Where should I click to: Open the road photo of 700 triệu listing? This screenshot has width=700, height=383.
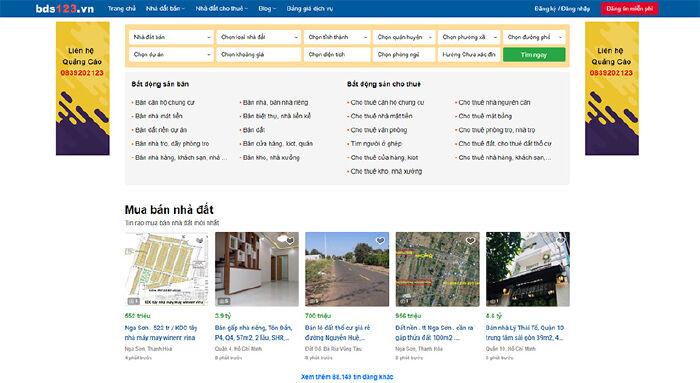(x=347, y=269)
